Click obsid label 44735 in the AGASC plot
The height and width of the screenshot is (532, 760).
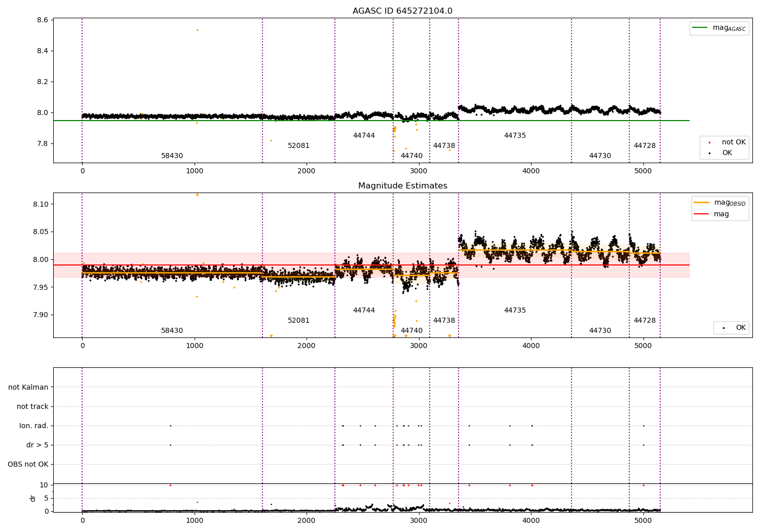point(515,136)
